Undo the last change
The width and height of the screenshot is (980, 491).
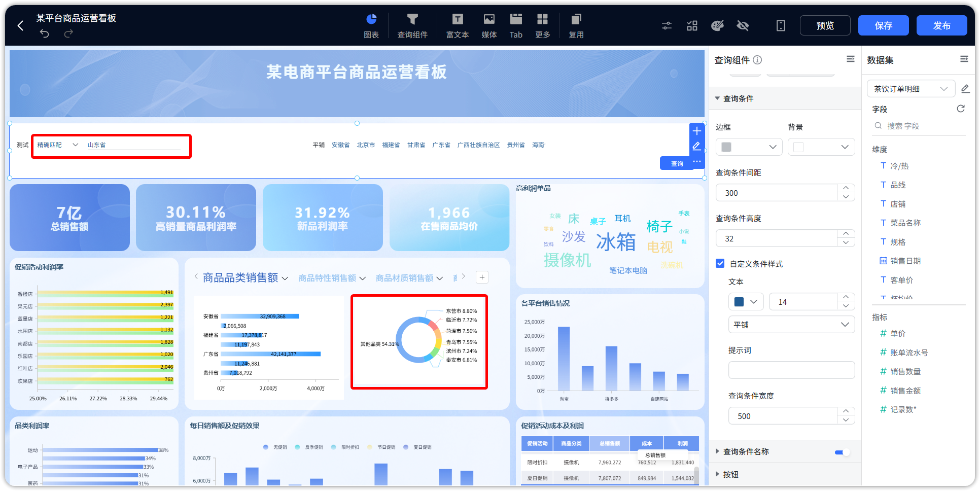coord(45,34)
